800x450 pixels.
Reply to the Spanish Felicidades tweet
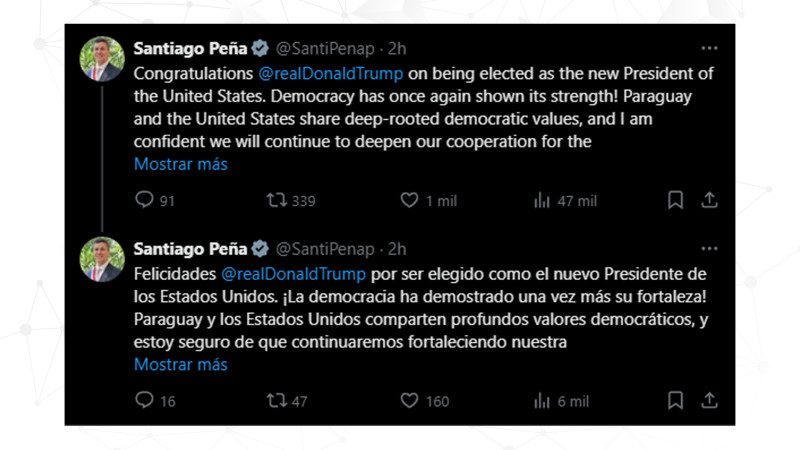point(144,400)
